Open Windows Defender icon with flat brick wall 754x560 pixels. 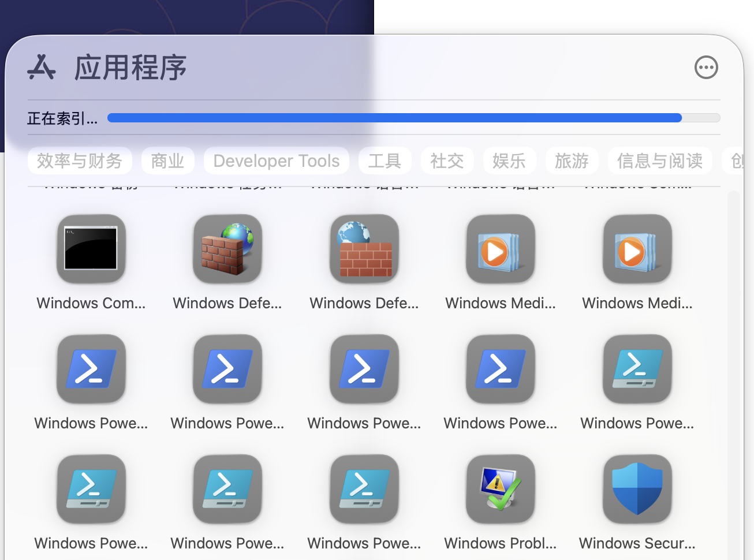pyautogui.click(x=364, y=249)
